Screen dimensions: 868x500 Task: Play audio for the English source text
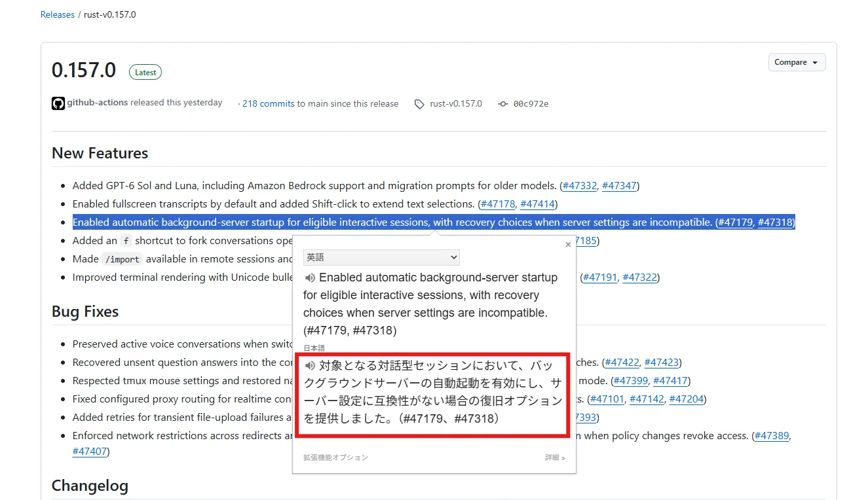click(311, 277)
